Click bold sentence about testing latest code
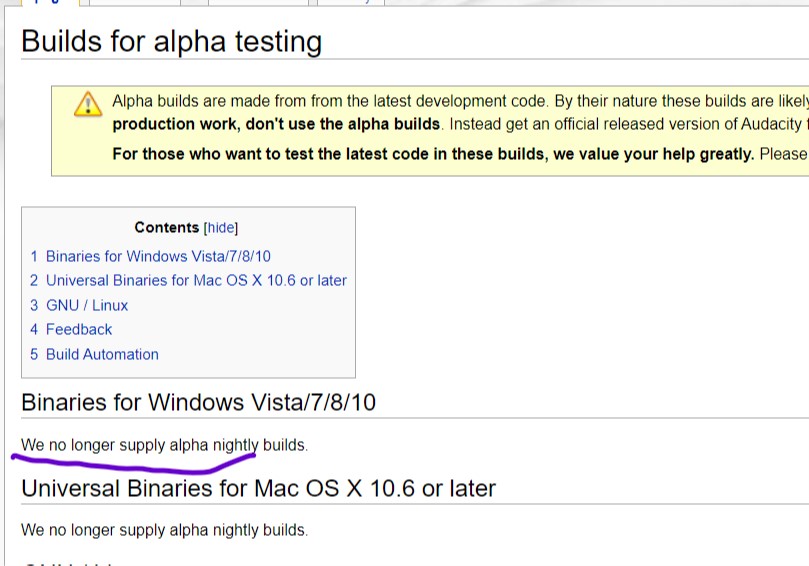The height and width of the screenshot is (566, 809). point(433,154)
